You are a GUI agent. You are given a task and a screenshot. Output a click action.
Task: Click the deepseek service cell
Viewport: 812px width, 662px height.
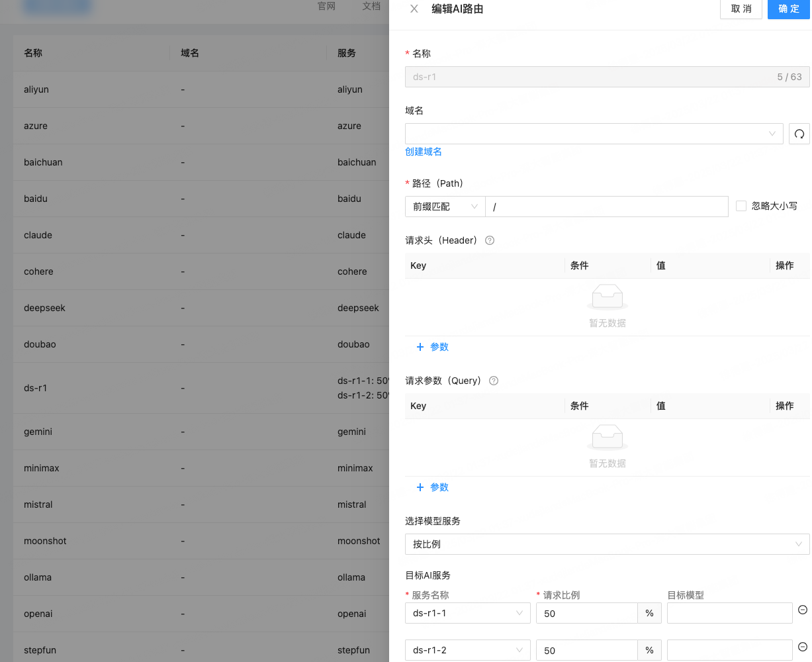(358, 308)
